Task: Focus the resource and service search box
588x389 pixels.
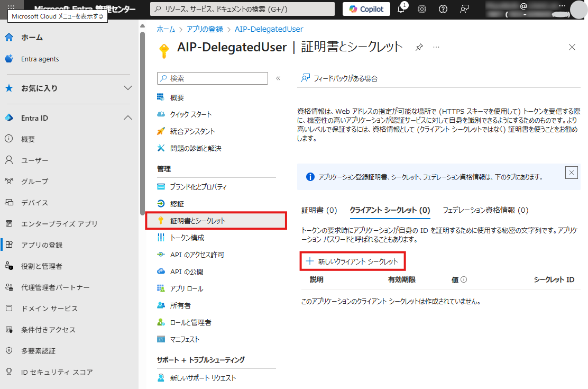Action: (242, 9)
